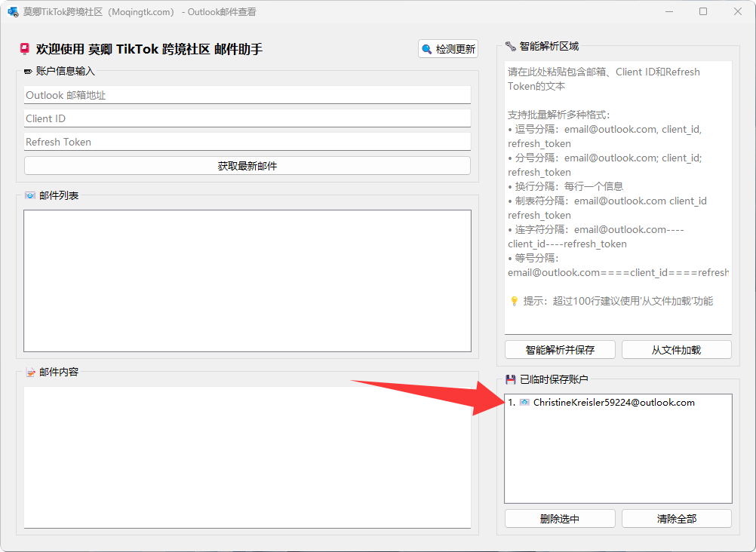Click the icon beside 邮件内容 label

(x=29, y=372)
